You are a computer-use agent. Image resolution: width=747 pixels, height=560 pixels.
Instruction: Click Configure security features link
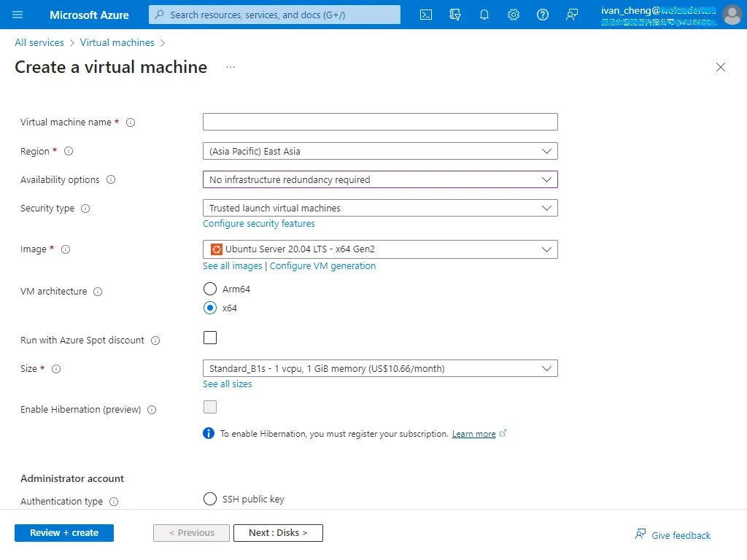tap(259, 223)
